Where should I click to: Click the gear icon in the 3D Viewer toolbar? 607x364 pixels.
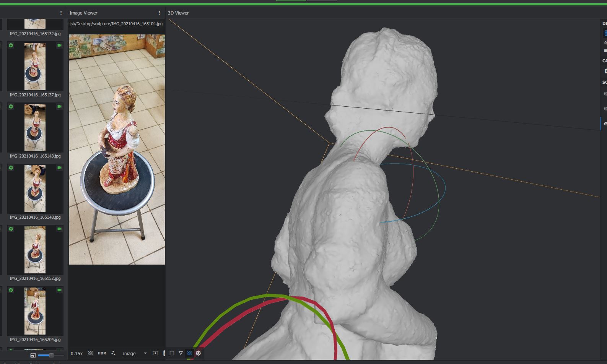tap(198, 353)
